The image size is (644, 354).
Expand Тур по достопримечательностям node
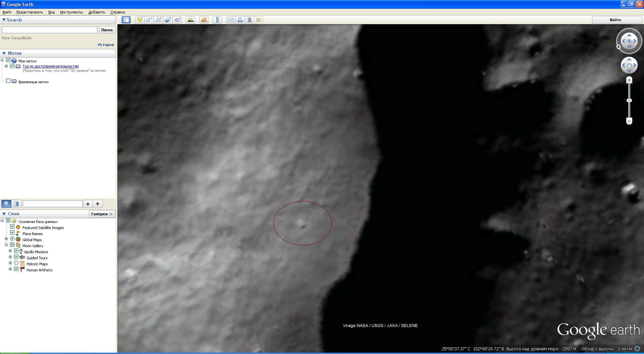coord(6,66)
